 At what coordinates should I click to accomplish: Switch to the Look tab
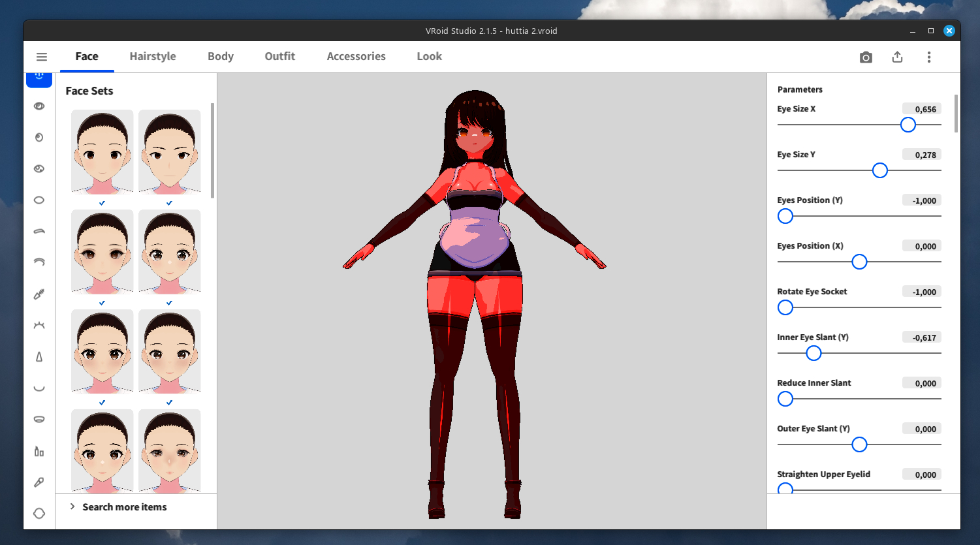429,57
